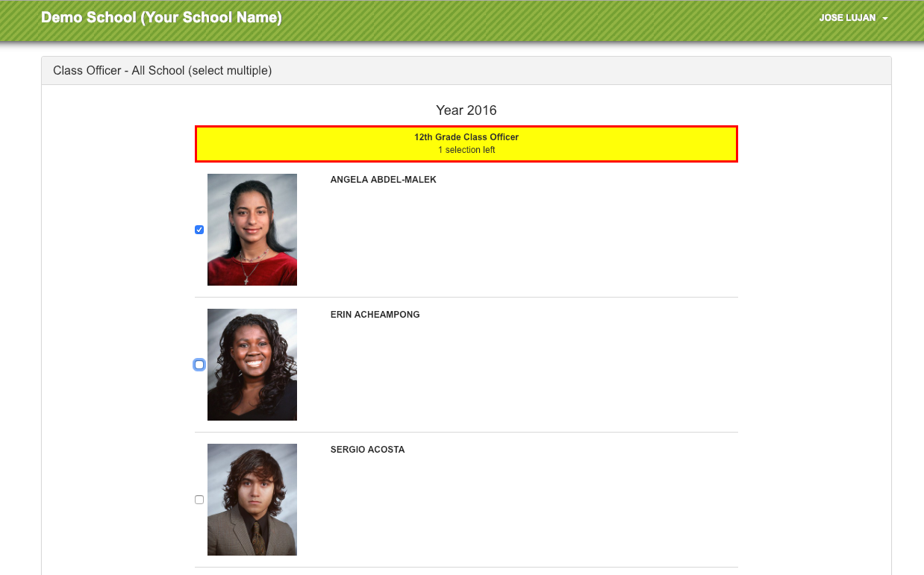924x575 pixels.
Task: Click JOSE LUJAN username text
Action: click(849, 17)
